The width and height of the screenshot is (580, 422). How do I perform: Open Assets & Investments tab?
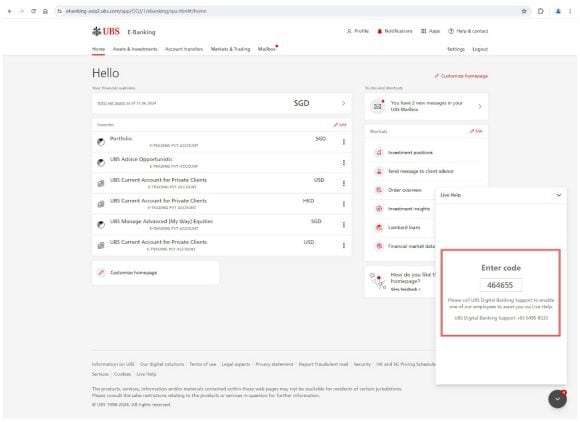(135, 49)
